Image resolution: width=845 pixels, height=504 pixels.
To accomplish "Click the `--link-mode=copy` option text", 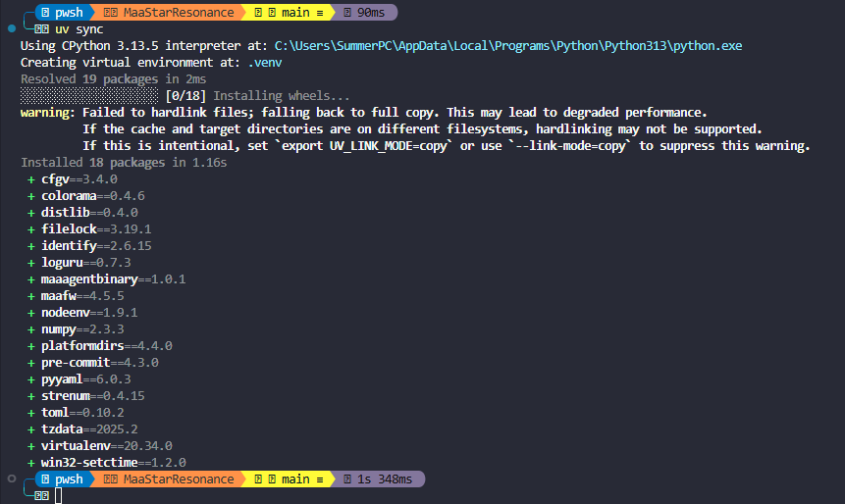I will pos(555,146).
